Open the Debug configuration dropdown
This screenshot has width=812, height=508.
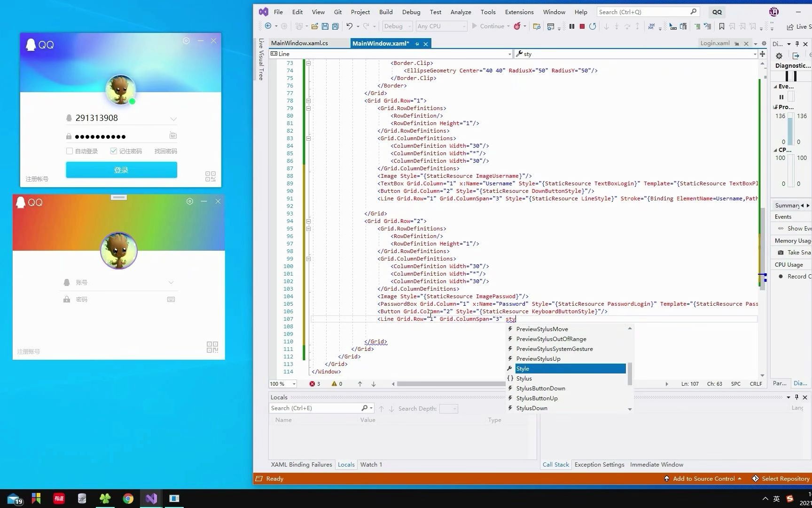click(397, 26)
